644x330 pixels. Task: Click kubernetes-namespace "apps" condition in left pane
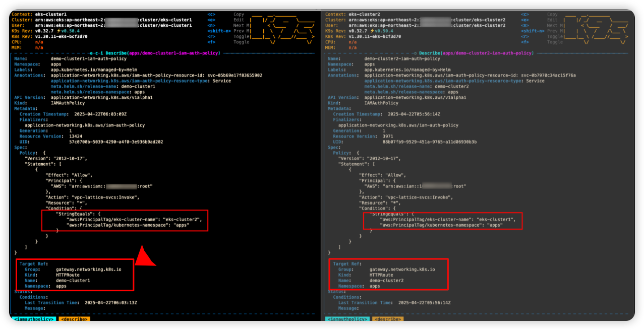click(x=127, y=225)
